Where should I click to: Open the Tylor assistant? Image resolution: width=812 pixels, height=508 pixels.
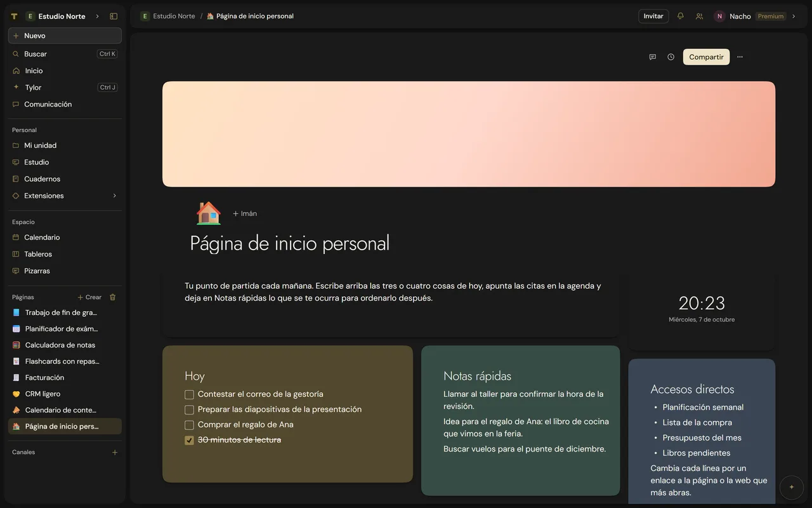click(x=65, y=88)
